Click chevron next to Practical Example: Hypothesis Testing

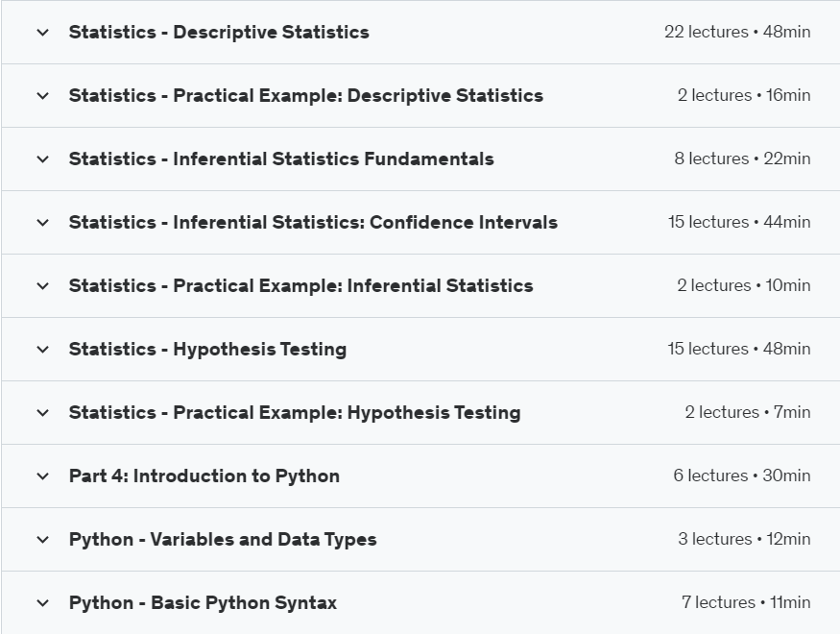coord(42,413)
